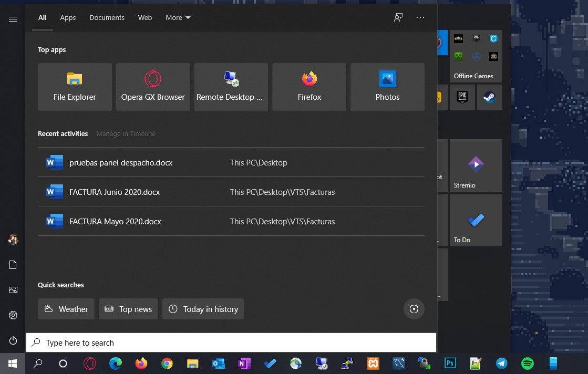588x374 pixels.
Task: Launch the Epic Games tile
Action: (462, 97)
